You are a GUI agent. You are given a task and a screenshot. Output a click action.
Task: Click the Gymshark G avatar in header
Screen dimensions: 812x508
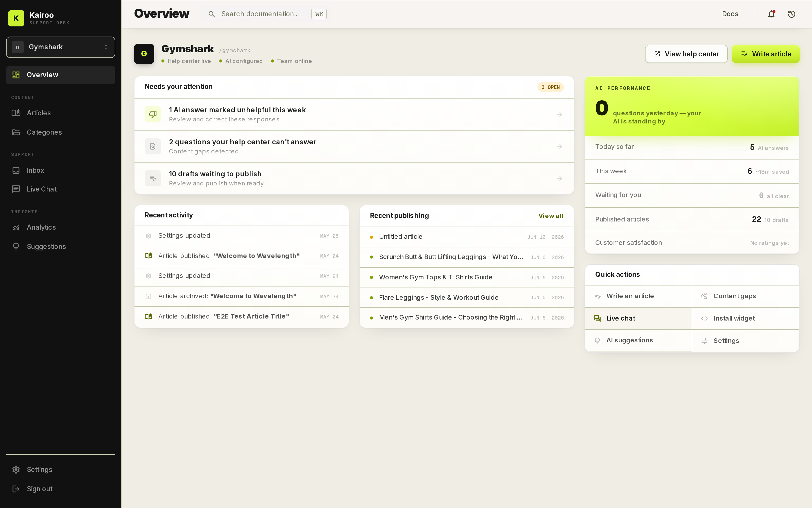tap(144, 54)
